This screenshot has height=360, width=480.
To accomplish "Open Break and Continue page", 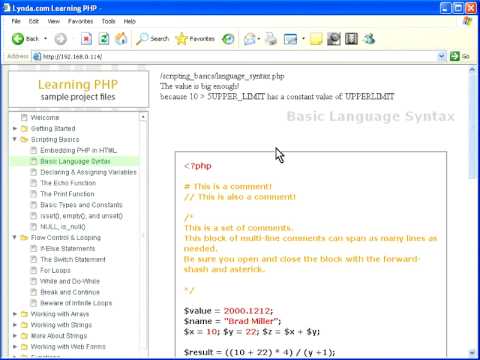I will point(70,292).
